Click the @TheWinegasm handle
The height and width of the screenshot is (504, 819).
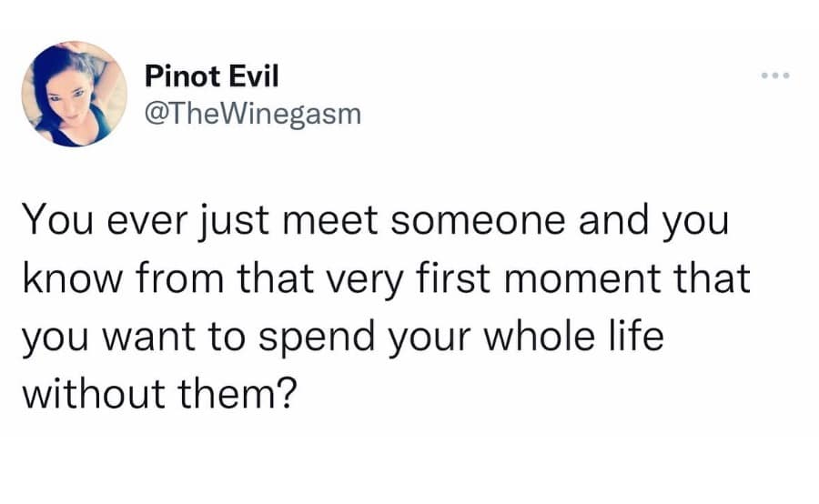tap(252, 113)
